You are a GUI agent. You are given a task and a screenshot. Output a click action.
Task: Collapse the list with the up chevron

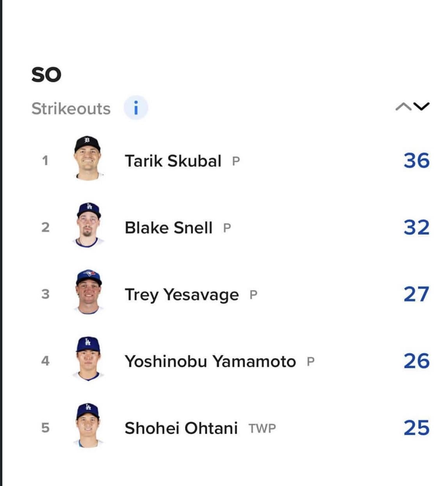click(x=403, y=106)
